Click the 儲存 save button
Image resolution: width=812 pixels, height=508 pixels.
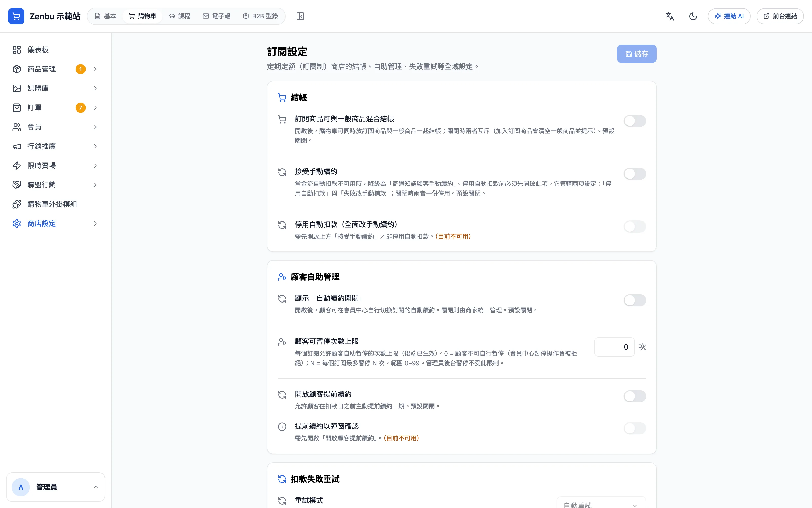pyautogui.click(x=636, y=54)
